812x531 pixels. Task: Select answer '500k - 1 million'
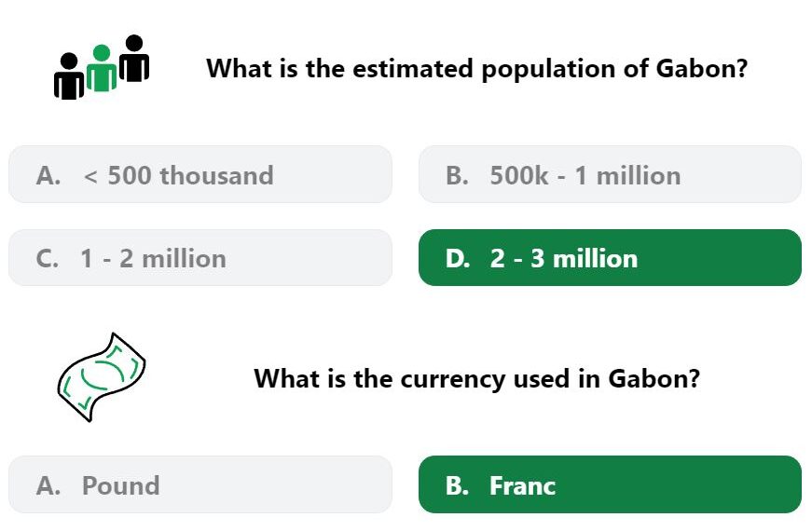click(x=610, y=174)
